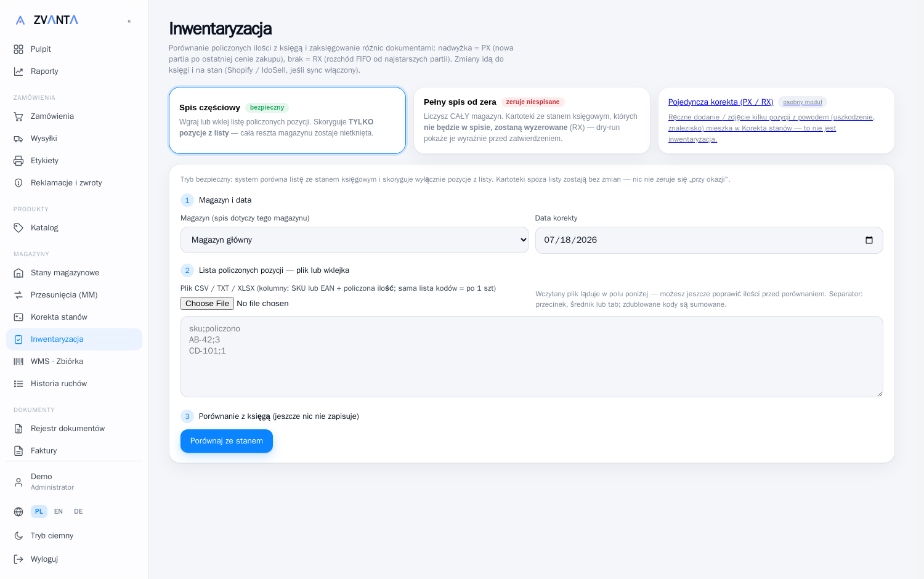This screenshot has width=924, height=579.
Task: Open WMS · Zbiórka barcode icon
Action: pos(18,362)
